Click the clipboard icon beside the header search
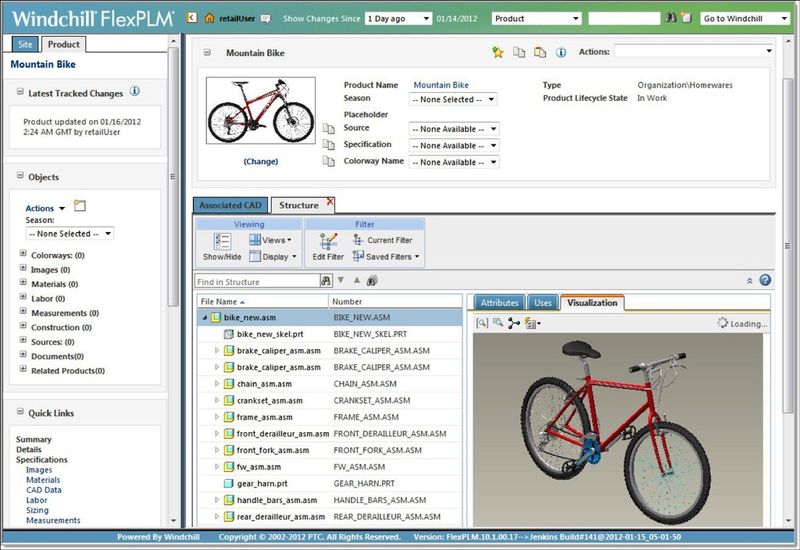 [686, 18]
